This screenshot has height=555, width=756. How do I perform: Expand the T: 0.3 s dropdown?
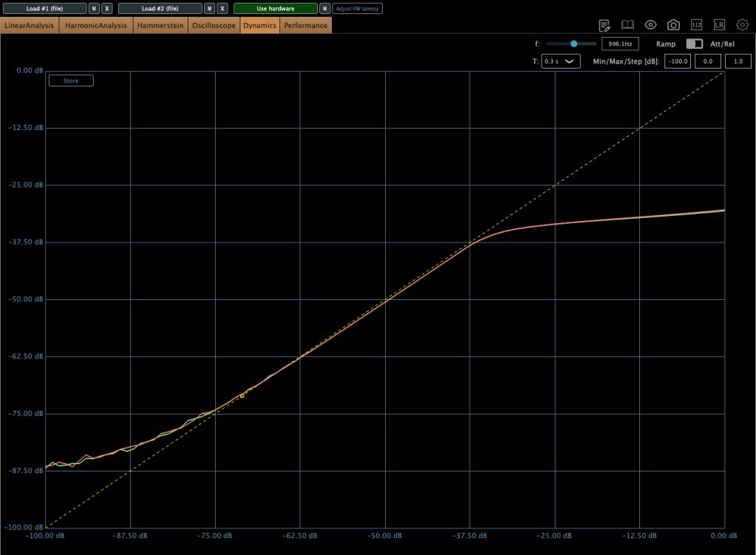(x=561, y=61)
